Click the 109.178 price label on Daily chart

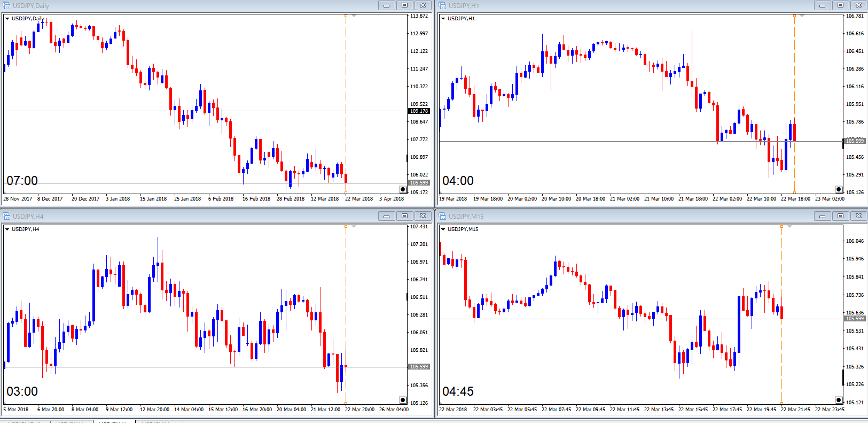click(x=419, y=111)
